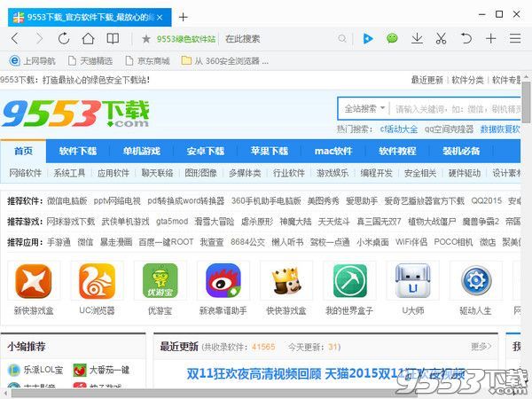
Task: Click recommended app 百度一键ROOT
Action: point(166,242)
